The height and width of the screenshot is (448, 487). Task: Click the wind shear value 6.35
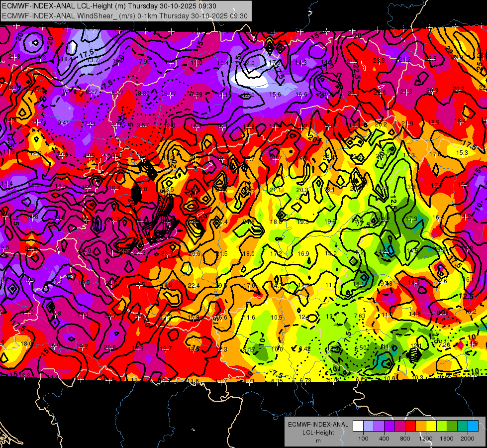[x=277, y=381]
